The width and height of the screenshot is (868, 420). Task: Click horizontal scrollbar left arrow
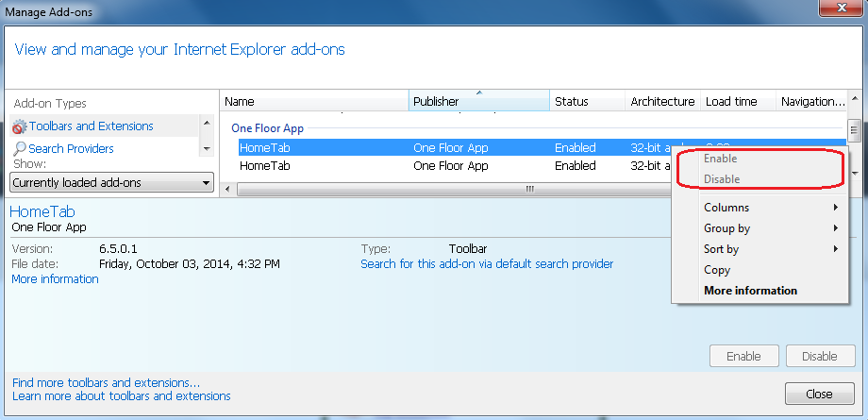point(227,190)
